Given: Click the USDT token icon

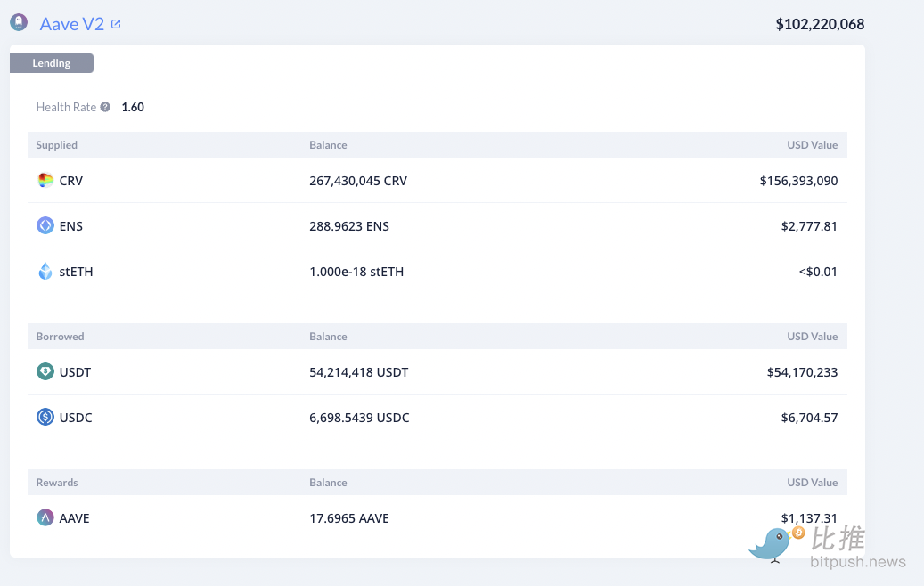Looking at the screenshot, I should (x=45, y=372).
